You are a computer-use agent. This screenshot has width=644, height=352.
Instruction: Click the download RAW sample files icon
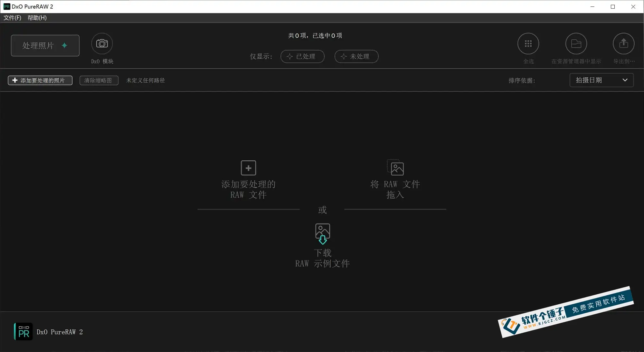coord(323,234)
